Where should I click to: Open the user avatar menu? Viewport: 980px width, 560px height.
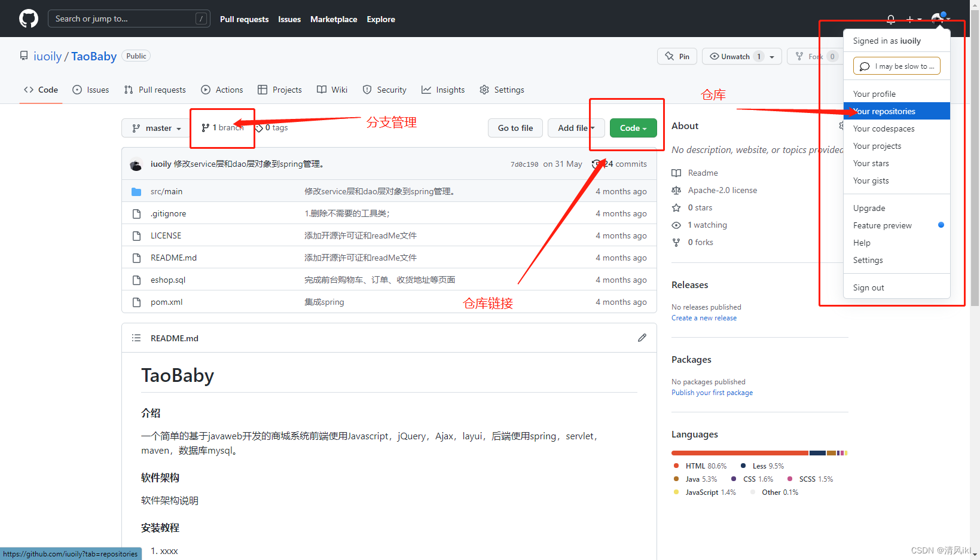click(940, 19)
